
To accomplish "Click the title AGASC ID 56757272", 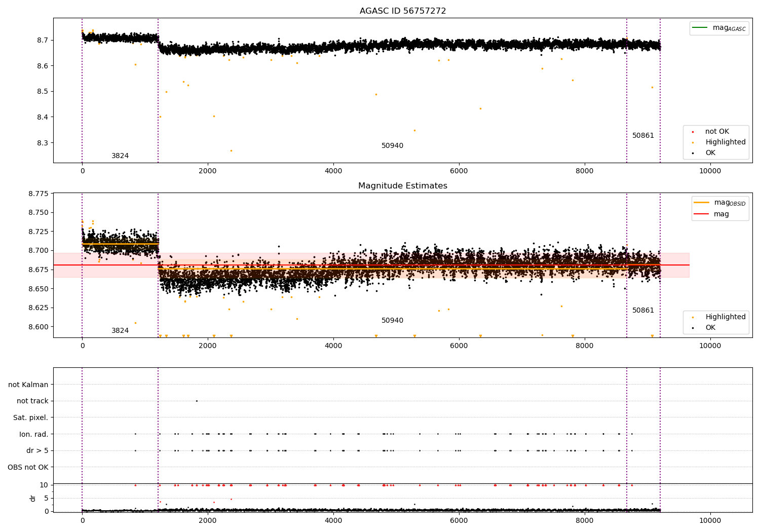I will coord(403,11).
